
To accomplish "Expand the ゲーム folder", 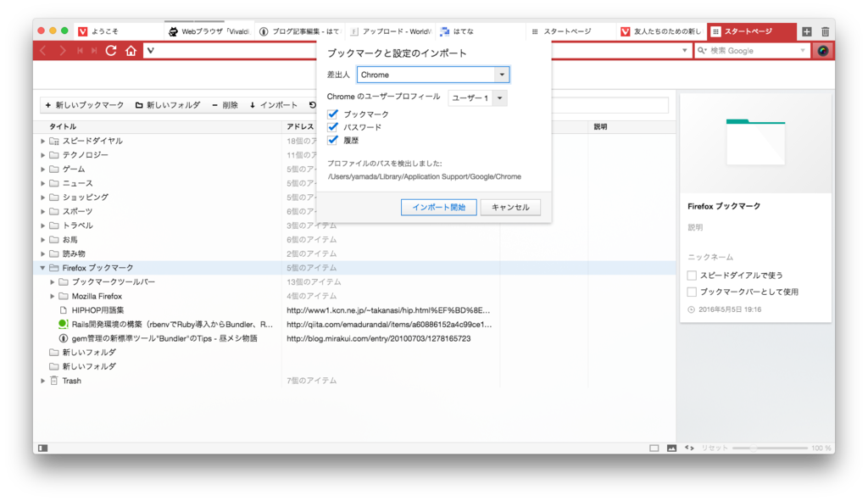I will [42, 170].
